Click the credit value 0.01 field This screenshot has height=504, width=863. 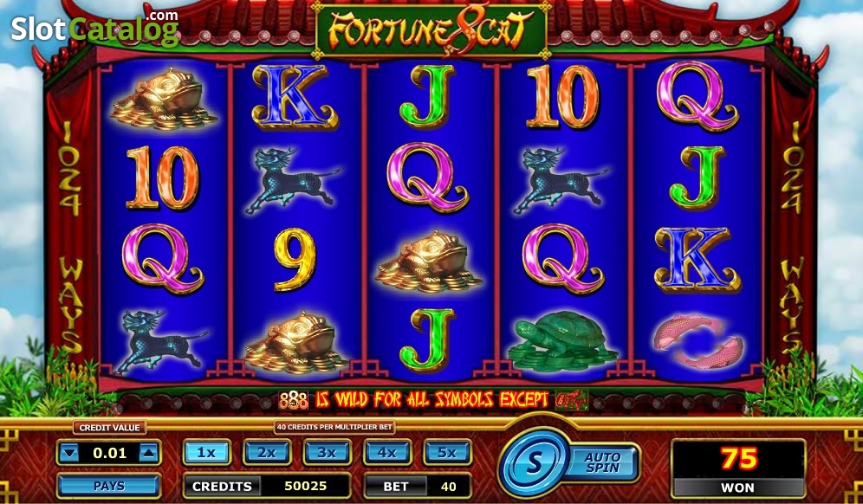[109, 453]
